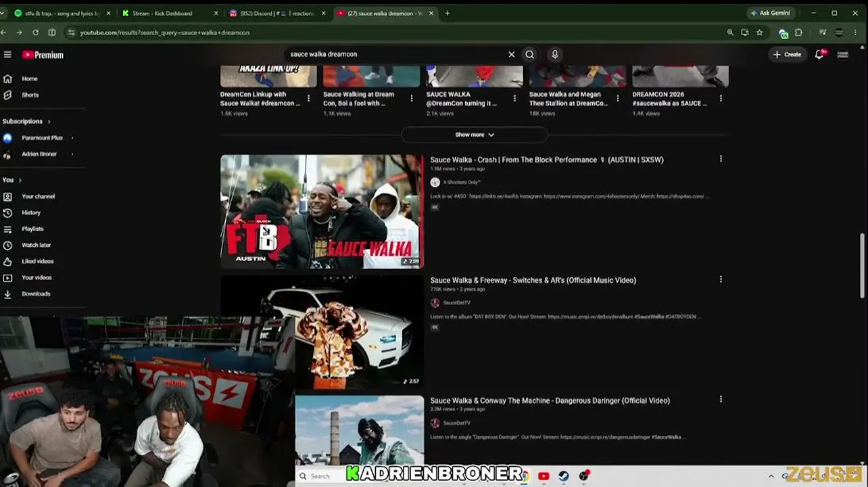Screen dimensions: 868x487
Task: Open the YouTube app in the taskbar
Action: tap(544, 476)
